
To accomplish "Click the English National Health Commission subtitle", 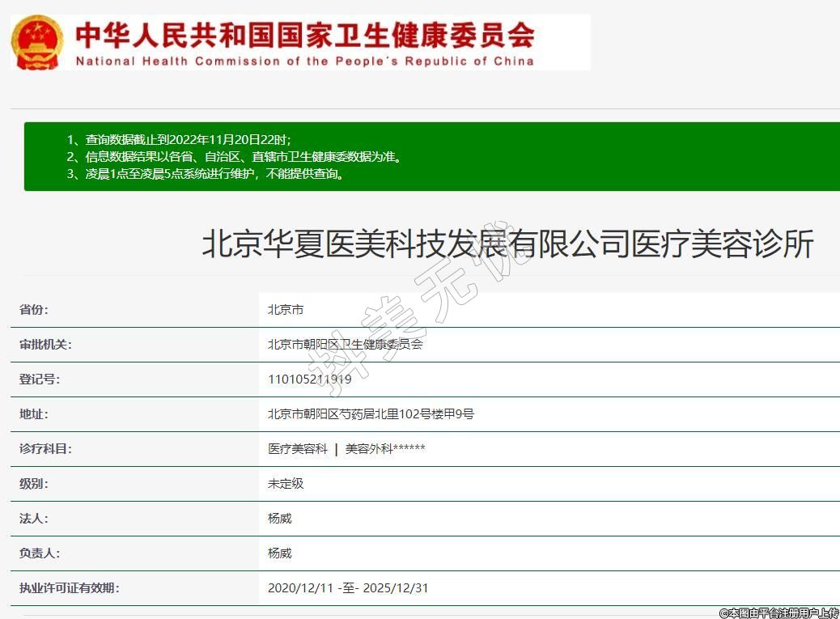I will [304, 61].
